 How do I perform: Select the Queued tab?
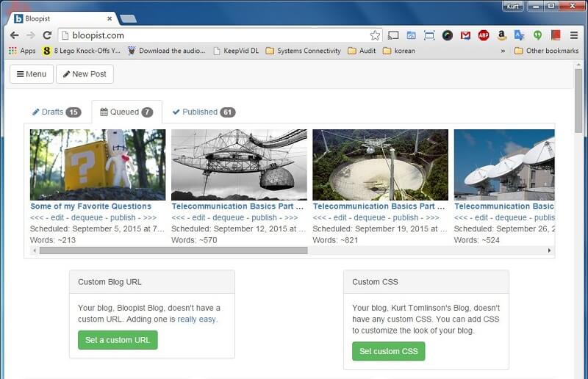[x=126, y=112]
